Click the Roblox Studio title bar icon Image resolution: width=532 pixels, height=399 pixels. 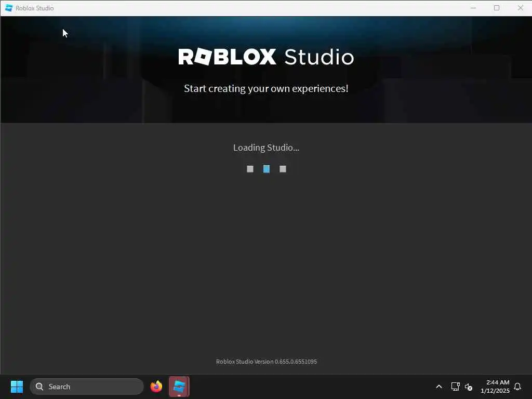(x=9, y=8)
